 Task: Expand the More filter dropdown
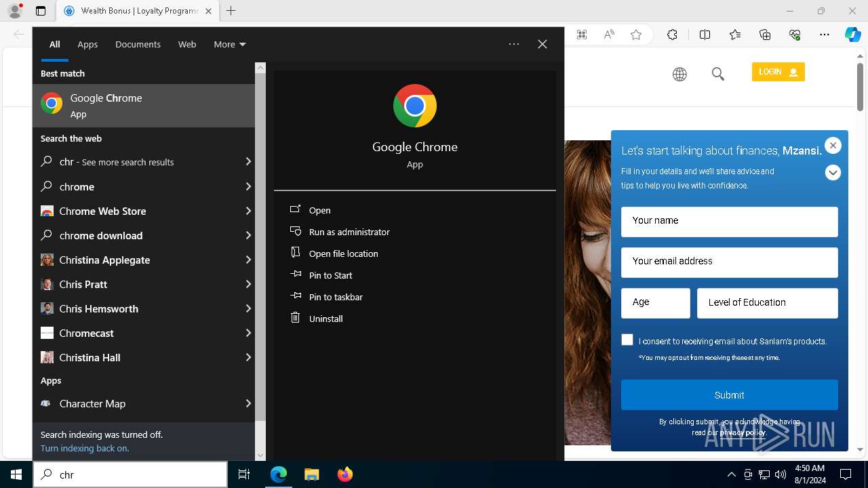(230, 44)
